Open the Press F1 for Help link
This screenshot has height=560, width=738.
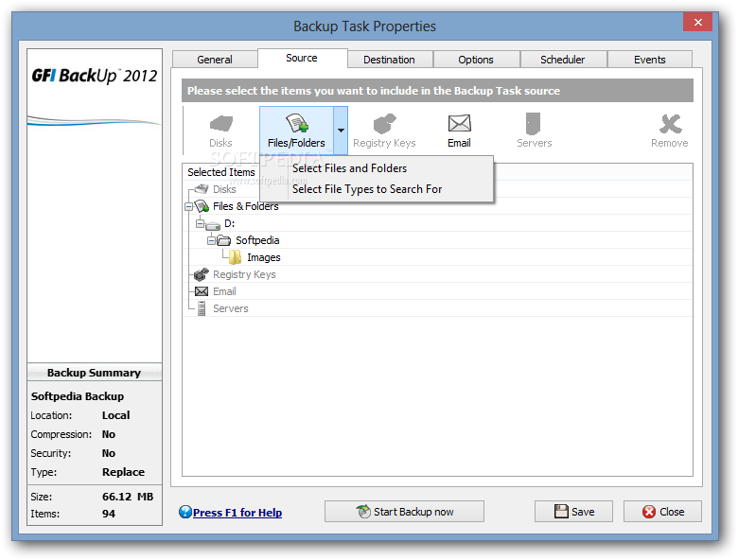(237, 513)
